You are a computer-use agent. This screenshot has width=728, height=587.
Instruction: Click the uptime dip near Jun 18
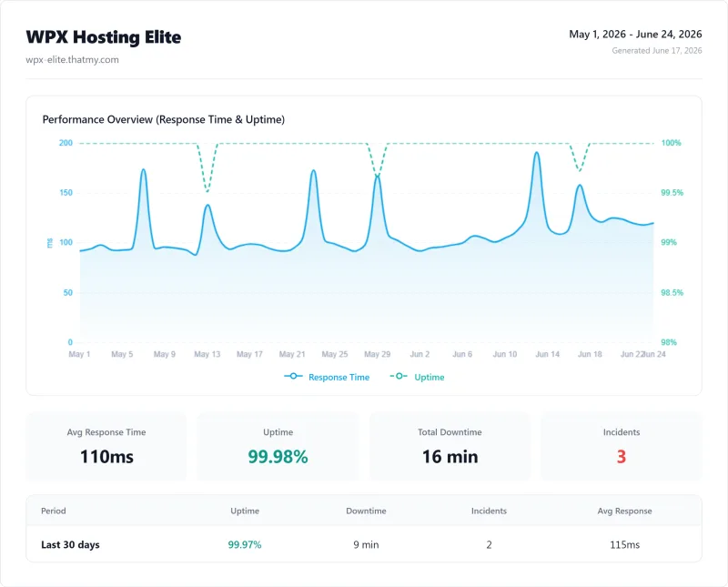tap(579, 170)
